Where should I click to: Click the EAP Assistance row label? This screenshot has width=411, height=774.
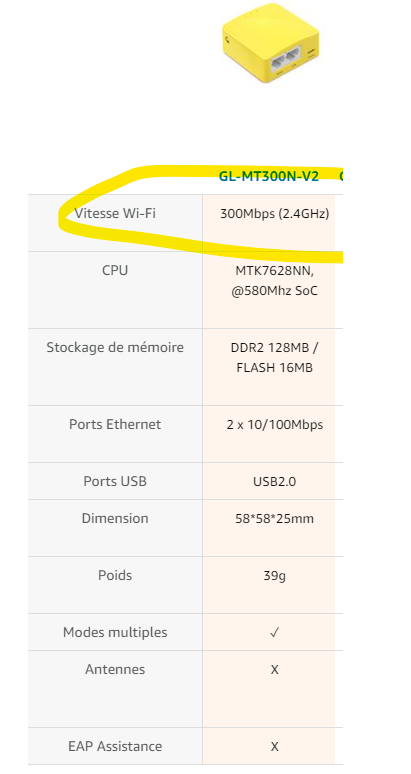point(115,746)
